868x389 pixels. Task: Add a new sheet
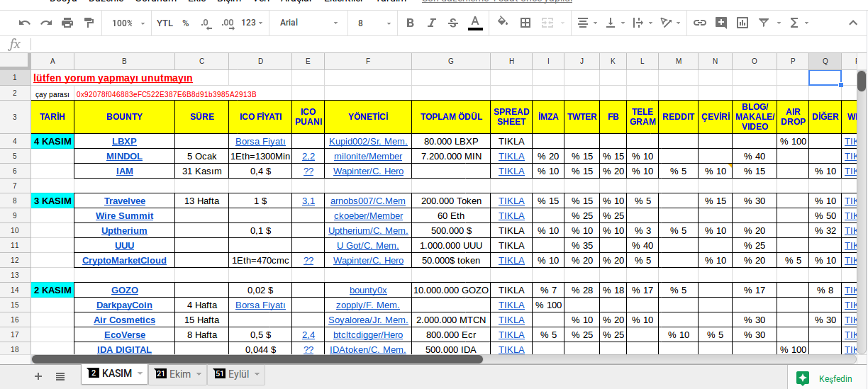coord(38,376)
